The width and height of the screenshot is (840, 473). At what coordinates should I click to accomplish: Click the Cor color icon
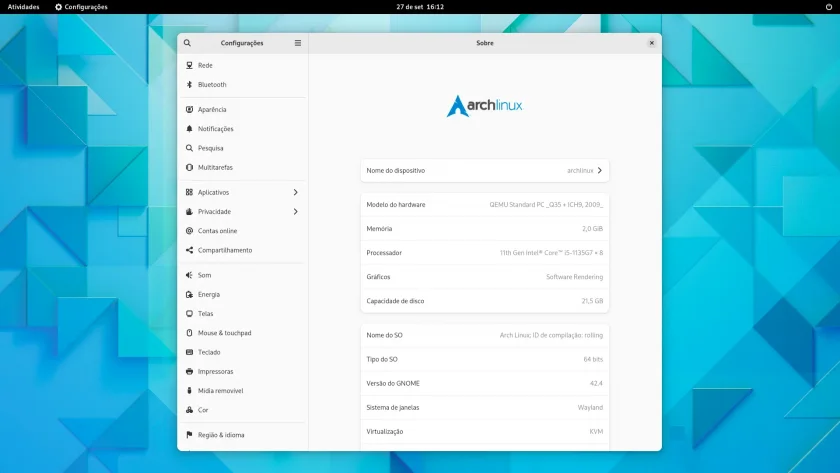click(x=189, y=410)
